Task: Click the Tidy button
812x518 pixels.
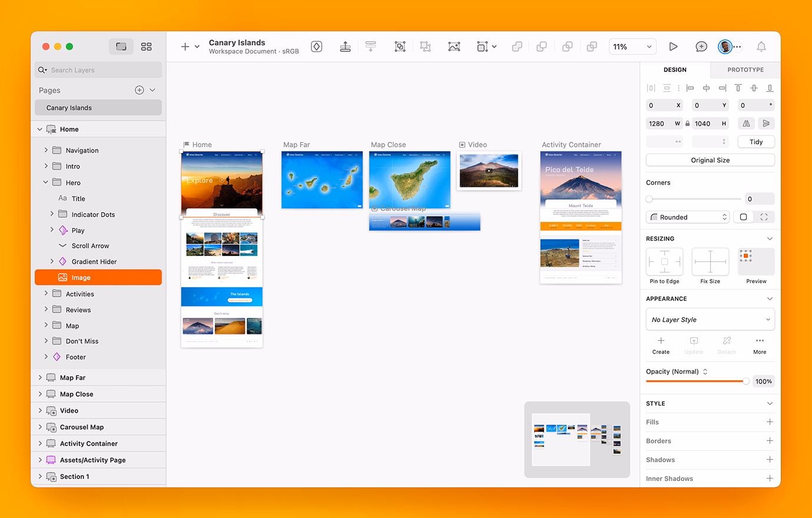Action: pyautogui.click(x=756, y=142)
